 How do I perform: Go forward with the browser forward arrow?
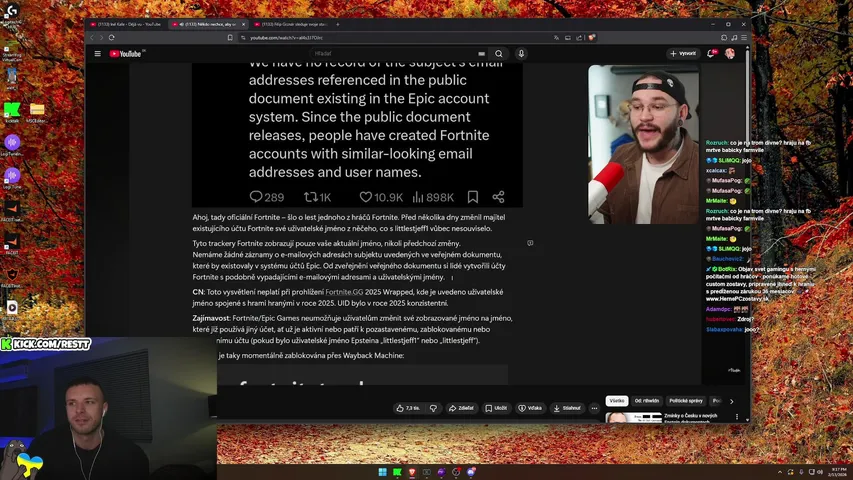click(x=101, y=38)
